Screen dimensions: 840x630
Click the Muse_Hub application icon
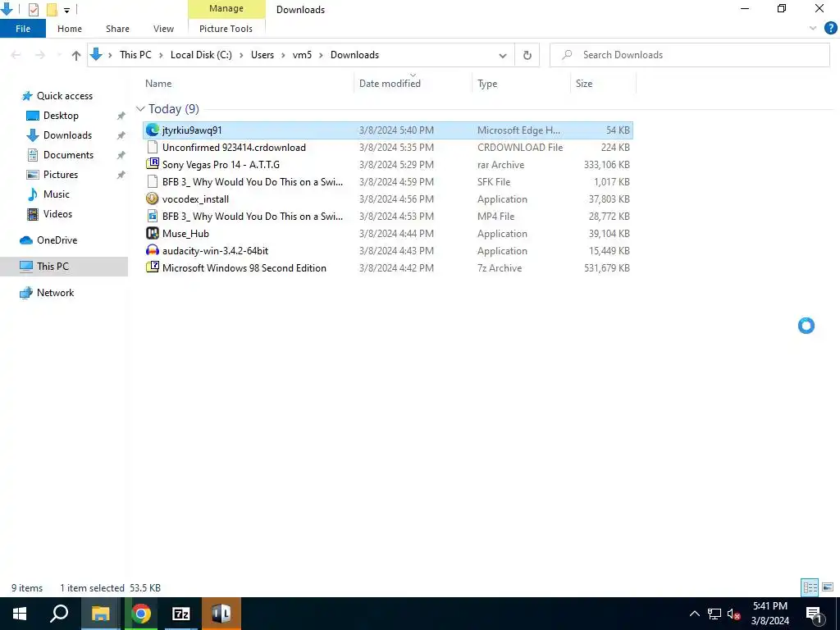coord(152,233)
